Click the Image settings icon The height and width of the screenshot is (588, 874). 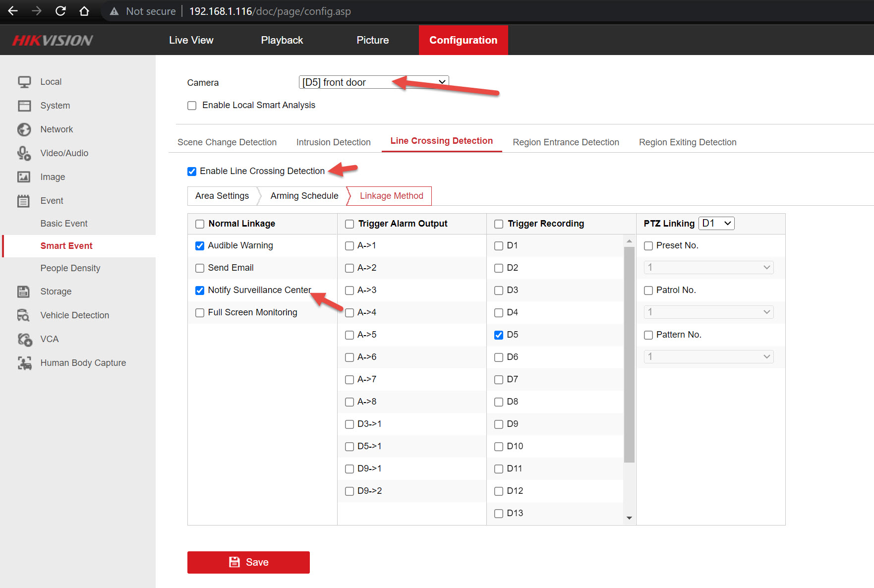point(24,177)
